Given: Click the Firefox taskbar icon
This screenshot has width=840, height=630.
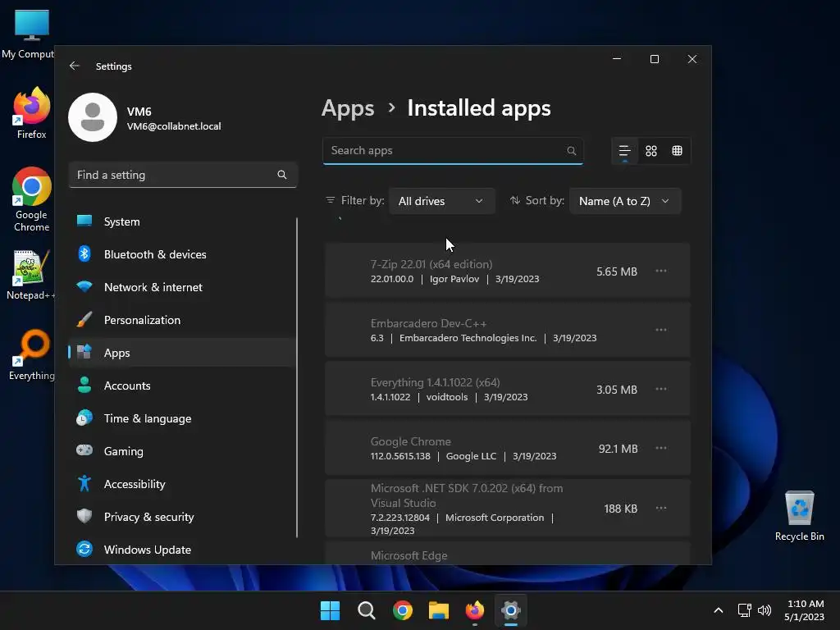Looking at the screenshot, I should coord(475,610).
